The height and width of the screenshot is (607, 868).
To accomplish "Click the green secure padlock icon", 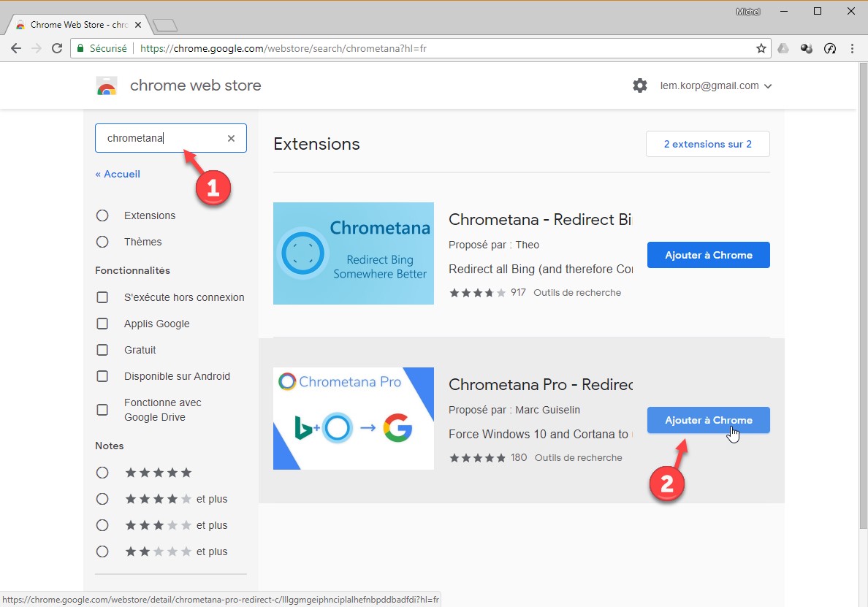I will [x=80, y=48].
